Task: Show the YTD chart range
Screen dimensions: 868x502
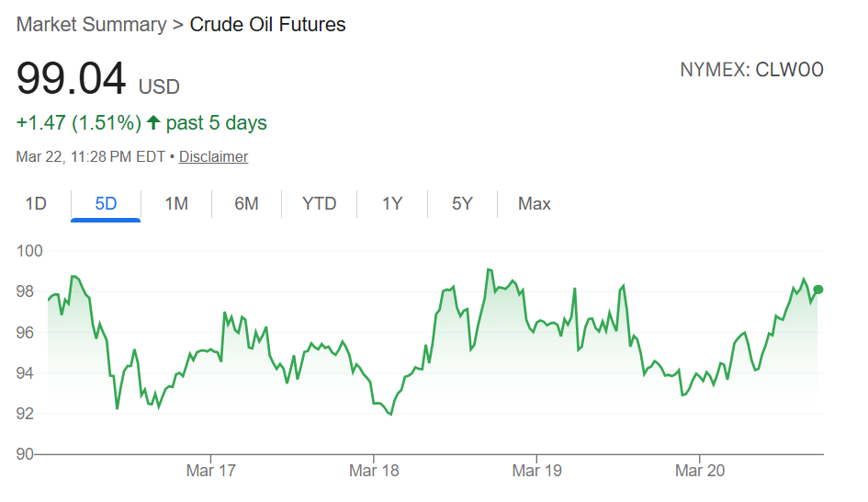Action: [319, 204]
